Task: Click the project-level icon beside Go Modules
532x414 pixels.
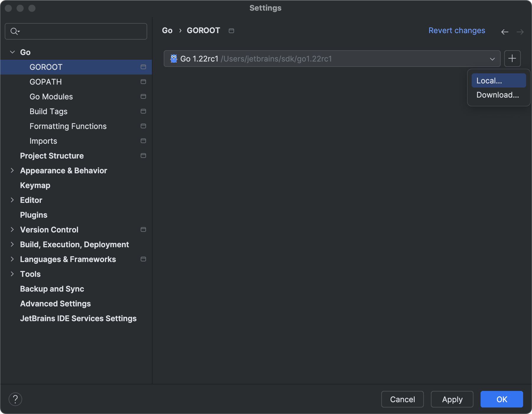Action: coord(143,96)
